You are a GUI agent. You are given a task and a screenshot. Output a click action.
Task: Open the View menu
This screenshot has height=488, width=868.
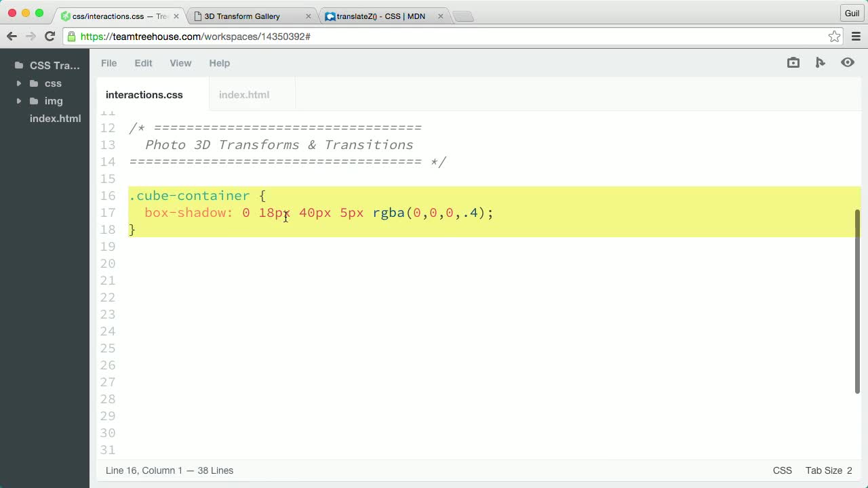tap(180, 63)
